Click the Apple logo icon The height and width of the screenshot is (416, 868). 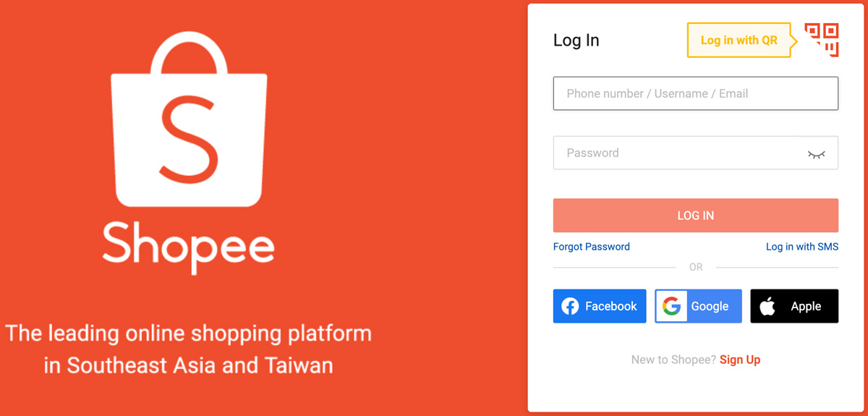point(767,306)
